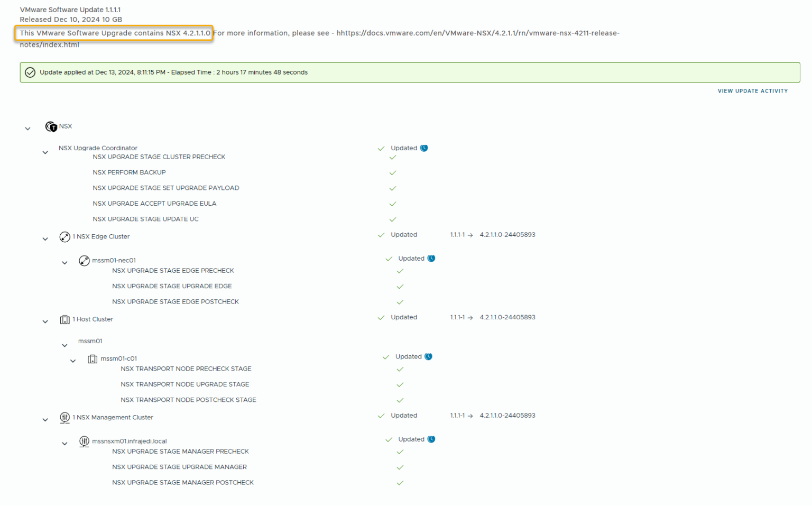
Task: Select the globe icon next to mssm01-nec01
Action: (84, 260)
